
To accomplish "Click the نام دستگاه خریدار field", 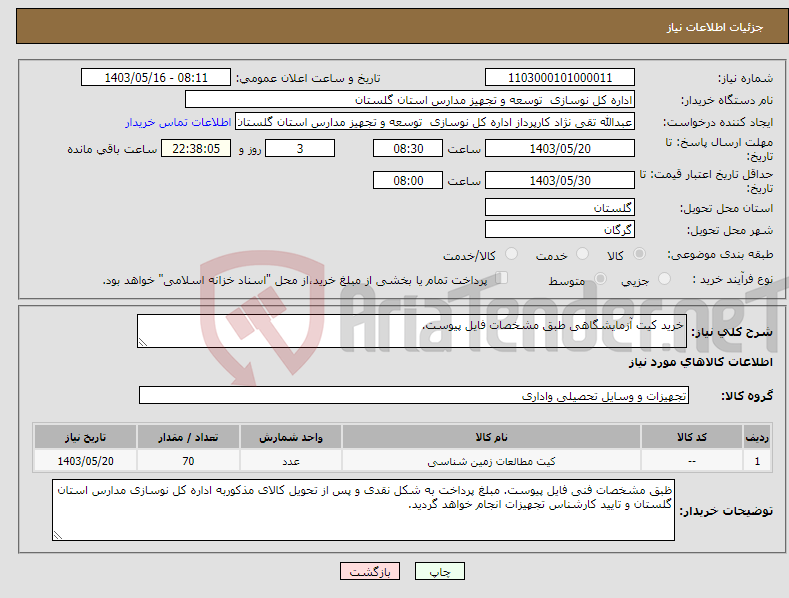I will point(410,100).
